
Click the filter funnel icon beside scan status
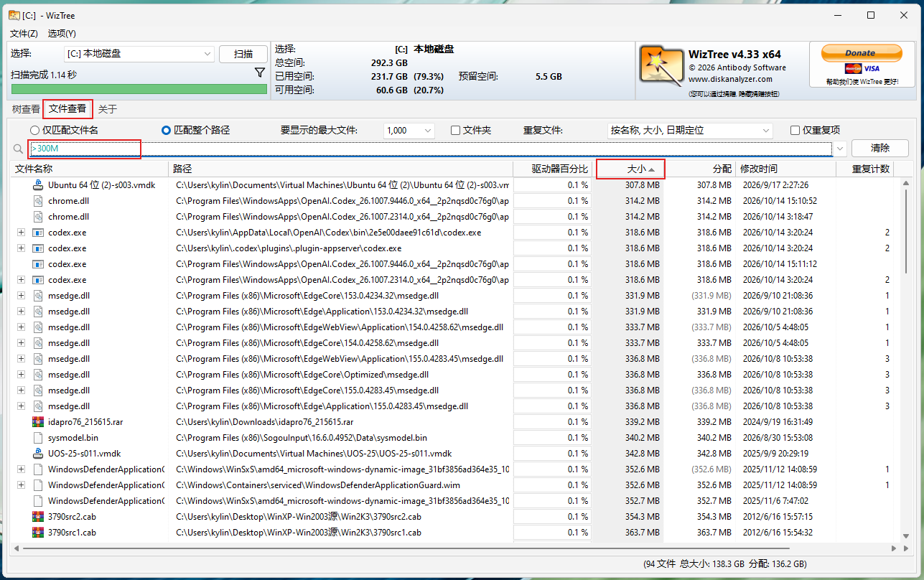(260, 73)
